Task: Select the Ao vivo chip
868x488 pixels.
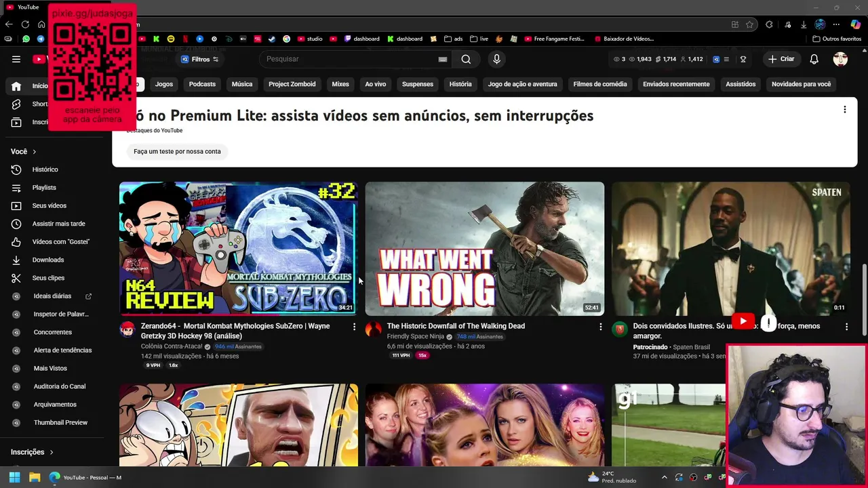Action: click(376, 84)
